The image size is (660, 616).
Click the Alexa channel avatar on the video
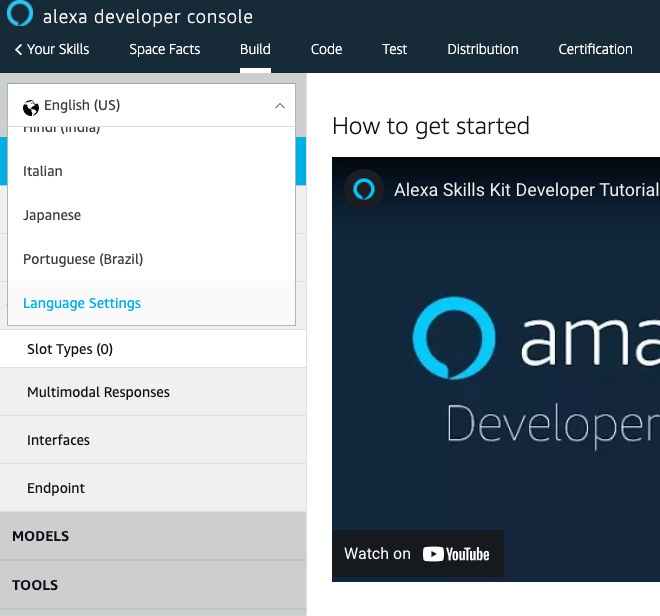pyautogui.click(x=364, y=189)
